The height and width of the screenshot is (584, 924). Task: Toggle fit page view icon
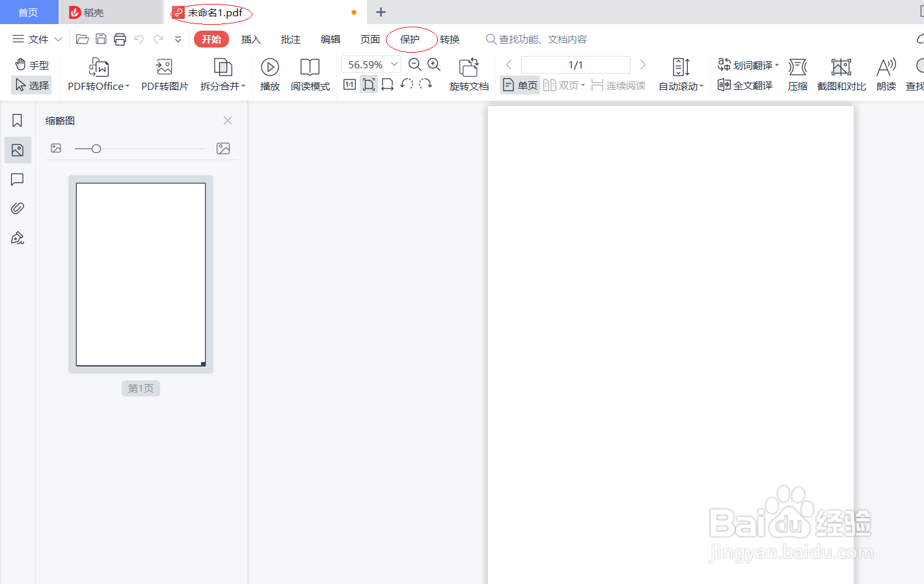coord(369,84)
